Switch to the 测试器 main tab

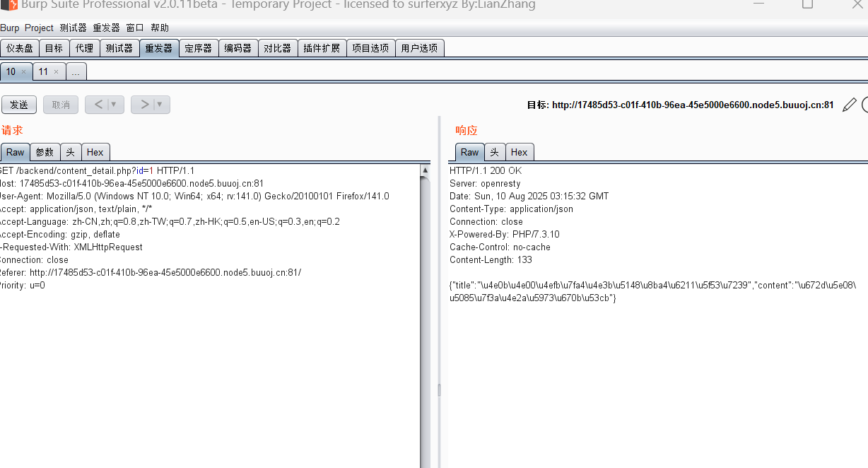(x=119, y=48)
